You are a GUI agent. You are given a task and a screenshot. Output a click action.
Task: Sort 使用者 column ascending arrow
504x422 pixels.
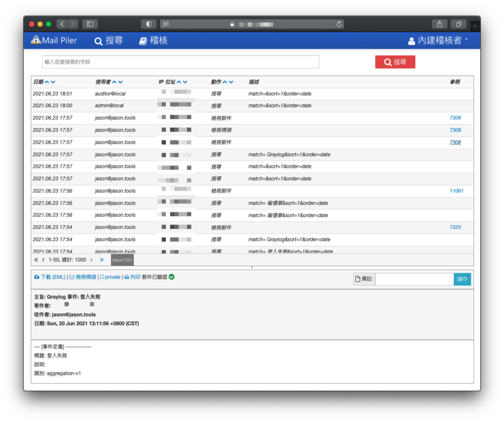(114, 82)
